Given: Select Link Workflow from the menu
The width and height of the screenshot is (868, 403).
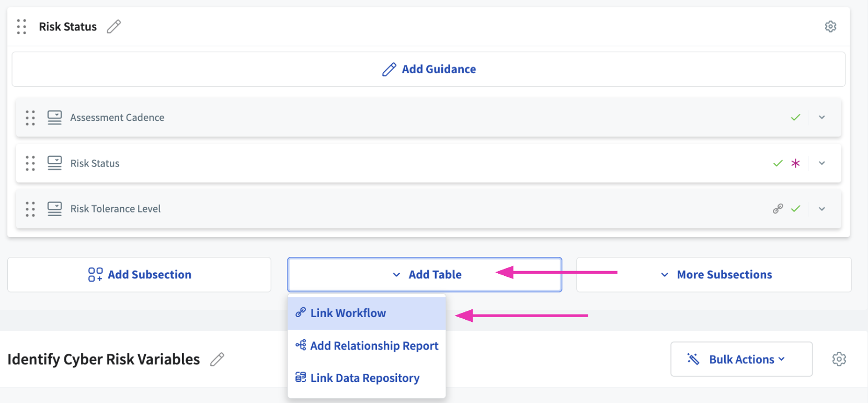Looking at the screenshot, I should (x=348, y=313).
